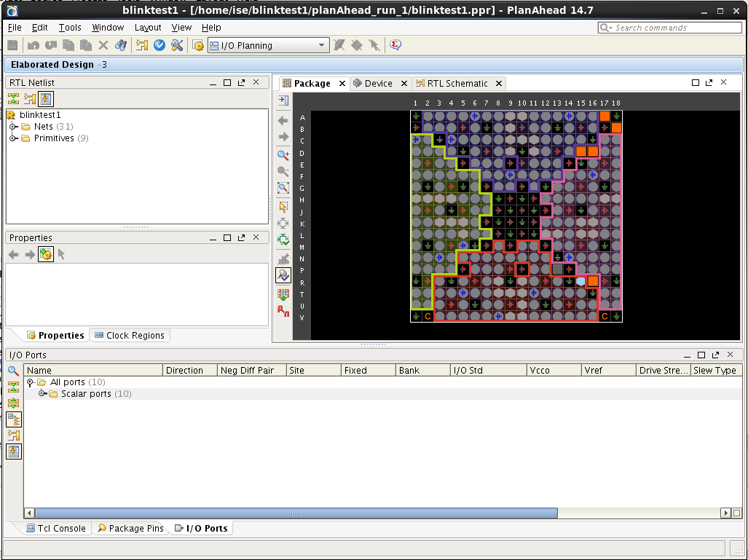This screenshot has height=560, width=748.
Task: Click Zoom Out in package toolbar
Action: 283,171
